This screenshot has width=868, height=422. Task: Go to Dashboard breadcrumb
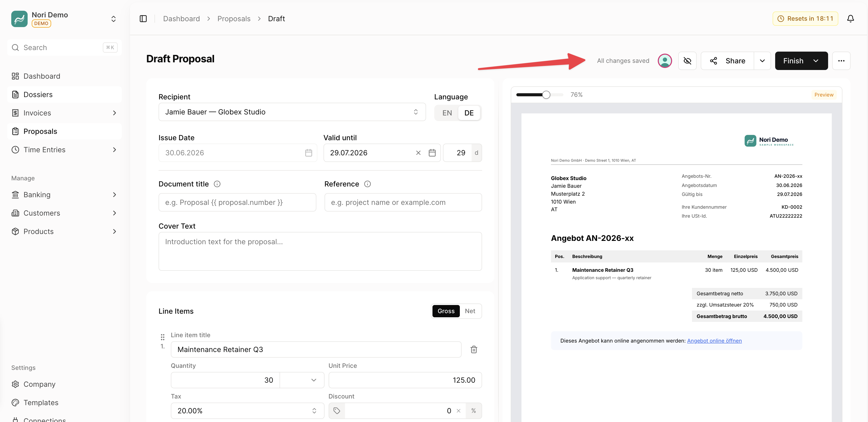[x=181, y=19]
